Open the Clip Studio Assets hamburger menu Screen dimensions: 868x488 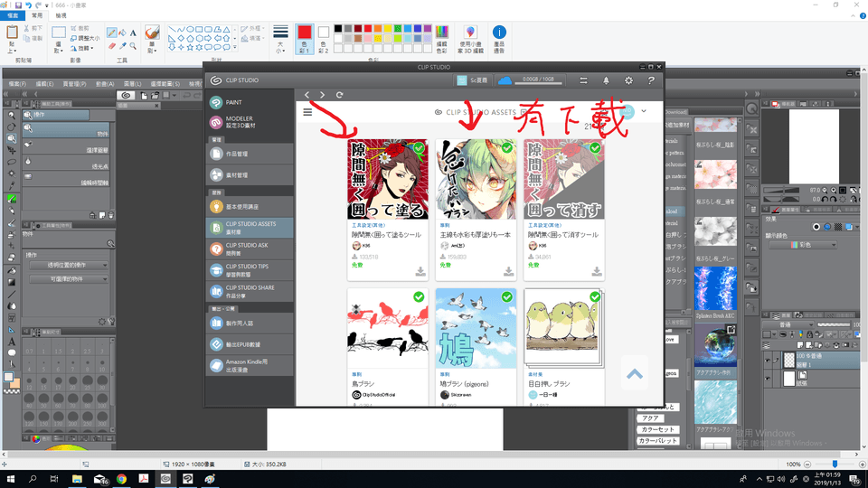point(307,112)
